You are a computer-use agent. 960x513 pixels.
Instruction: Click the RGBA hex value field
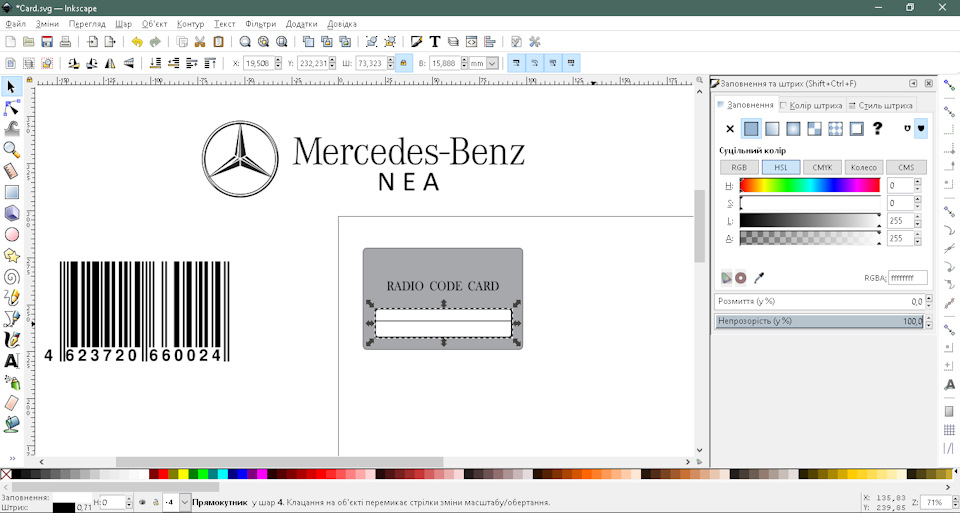coord(907,278)
